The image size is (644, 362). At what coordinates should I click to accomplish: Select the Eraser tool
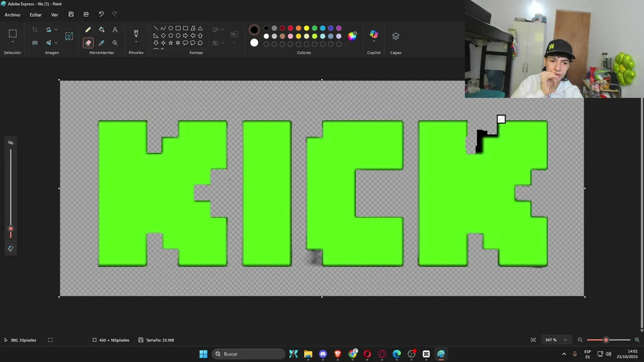coord(88,43)
